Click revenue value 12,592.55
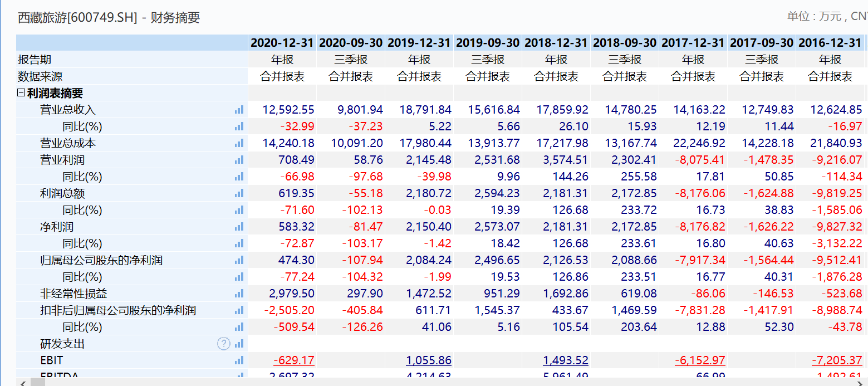The height and width of the screenshot is (386, 868). 288,110
